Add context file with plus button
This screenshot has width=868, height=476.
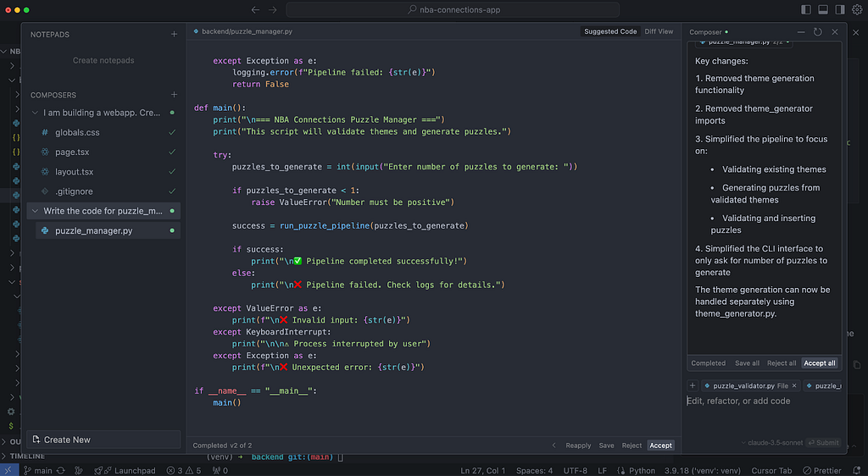click(x=693, y=385)
